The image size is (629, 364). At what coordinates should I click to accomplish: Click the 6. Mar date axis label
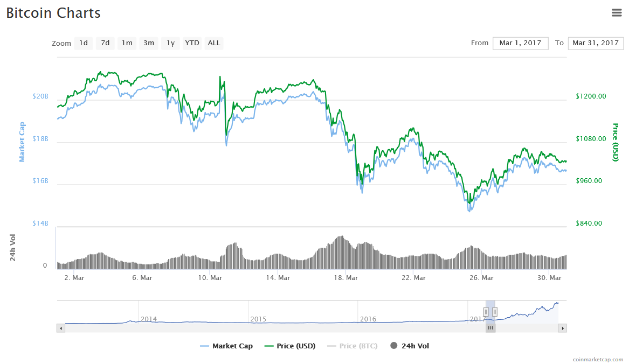coord(142,278)
